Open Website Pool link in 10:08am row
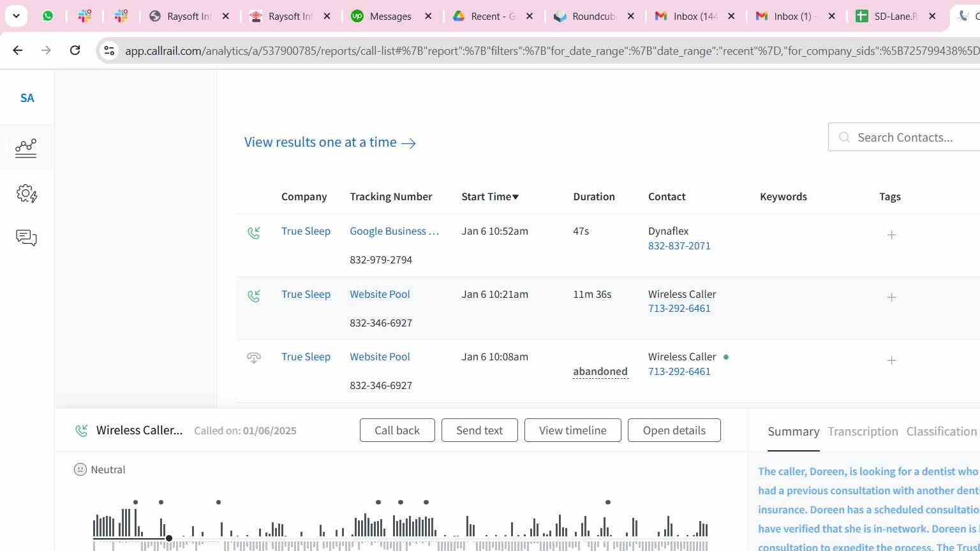This screenshot has height=551, width=980. point(380,356)
